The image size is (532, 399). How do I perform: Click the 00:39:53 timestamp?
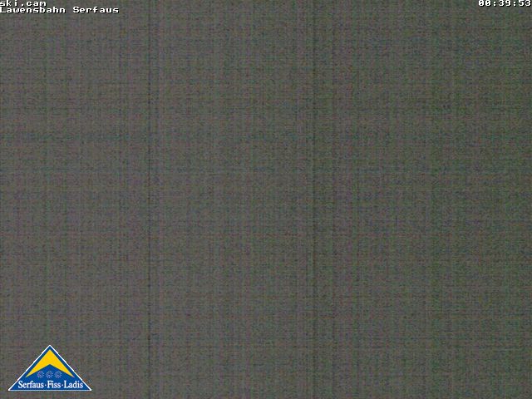[505, 3]
